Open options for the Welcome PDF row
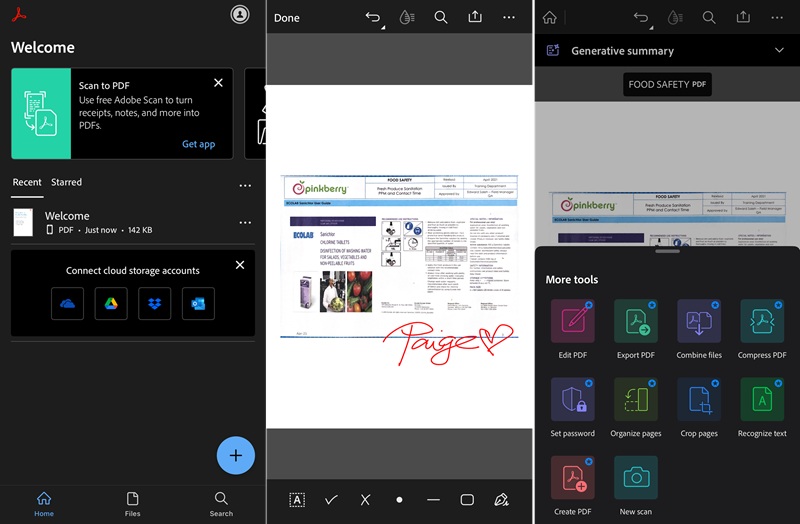Image resolution: width=800 pixels, height=524 pixels. [x=245, y=222]
